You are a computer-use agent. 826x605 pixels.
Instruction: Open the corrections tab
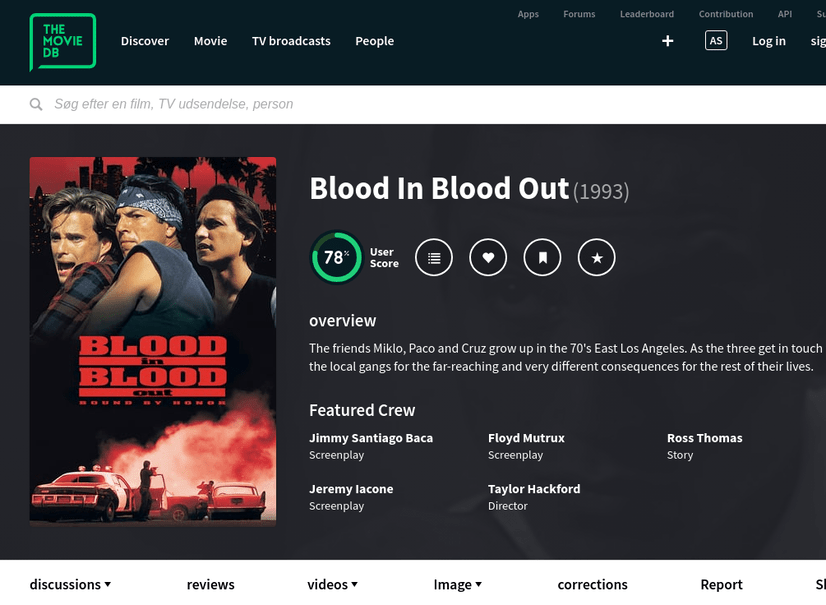point(592,584)
